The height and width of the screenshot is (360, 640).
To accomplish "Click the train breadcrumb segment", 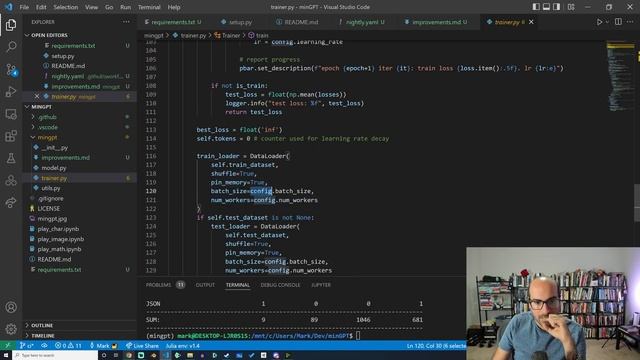I will click(258, 36).
